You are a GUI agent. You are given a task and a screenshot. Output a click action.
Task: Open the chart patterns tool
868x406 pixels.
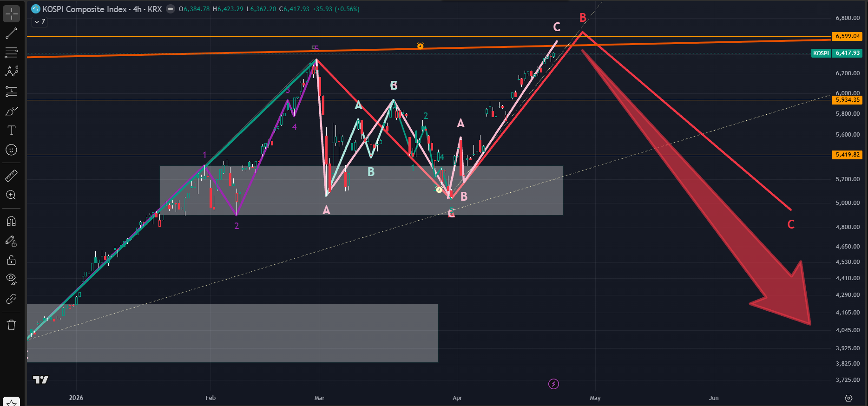(x=11, y=72)
